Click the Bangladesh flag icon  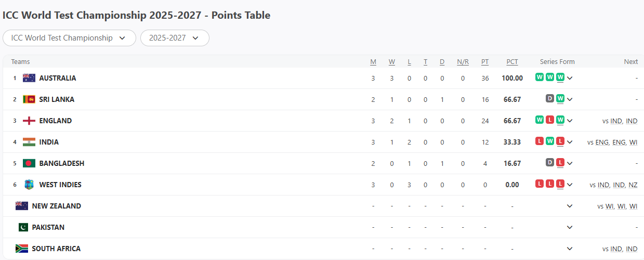[x=29, y=163]
